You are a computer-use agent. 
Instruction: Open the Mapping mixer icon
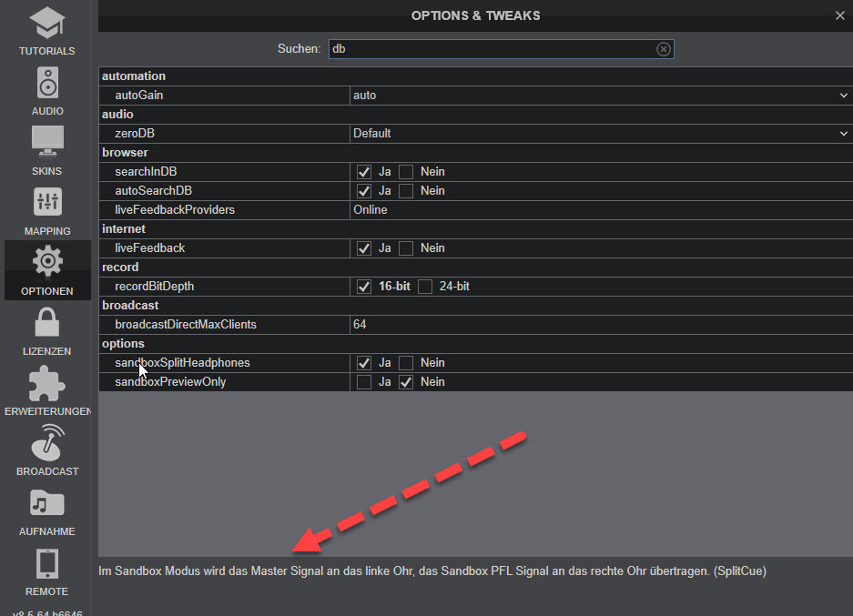pyautogui.click(x=47, y=202)
